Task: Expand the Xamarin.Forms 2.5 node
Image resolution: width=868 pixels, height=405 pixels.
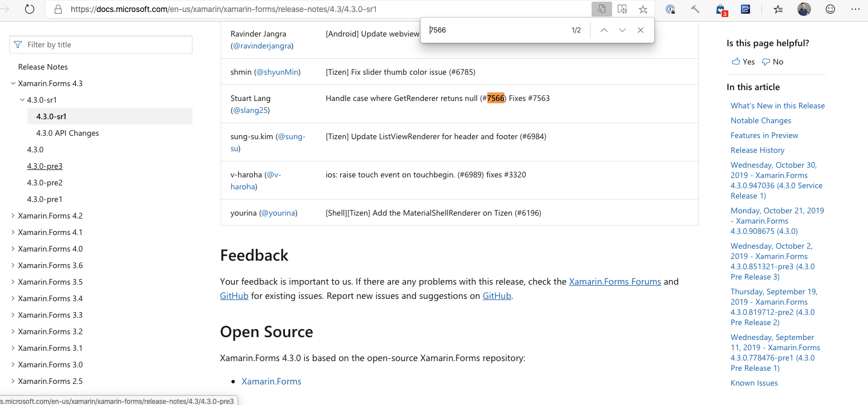Action: coord(13,381)
